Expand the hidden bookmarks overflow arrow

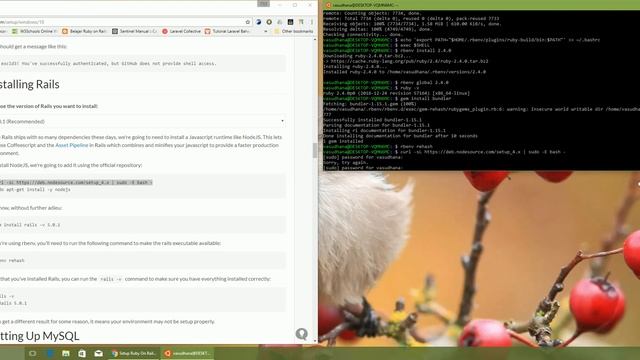(266, 31)
